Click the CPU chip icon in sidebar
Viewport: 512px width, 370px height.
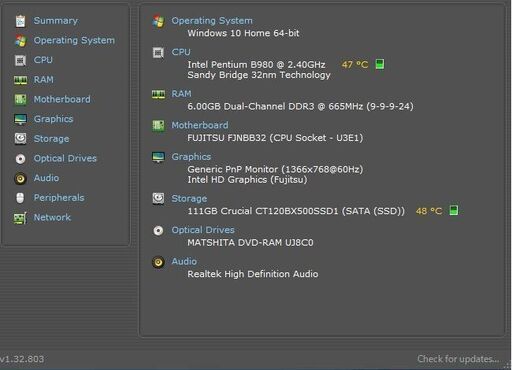pyautogui.click(x=20, y=60)
